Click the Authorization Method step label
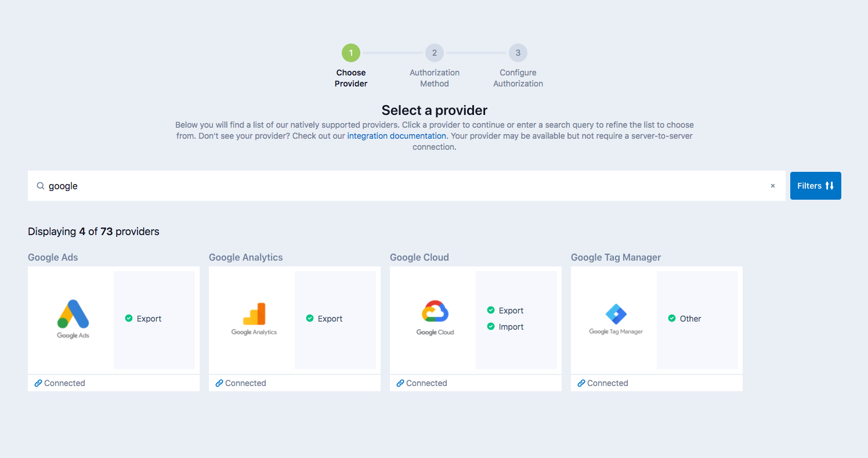The height and width of the screenshot is (458, 868). click(435, 78)
